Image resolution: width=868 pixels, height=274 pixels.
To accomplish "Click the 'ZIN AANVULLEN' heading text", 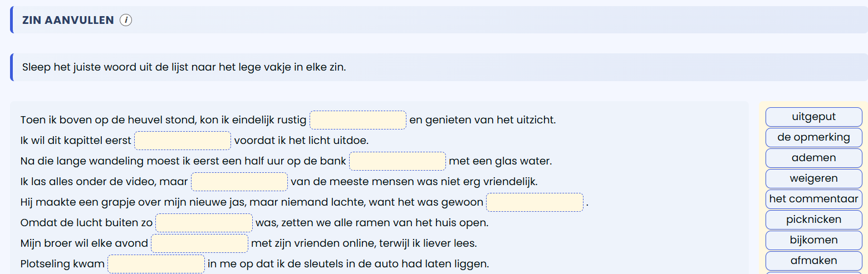I will 68,21.
